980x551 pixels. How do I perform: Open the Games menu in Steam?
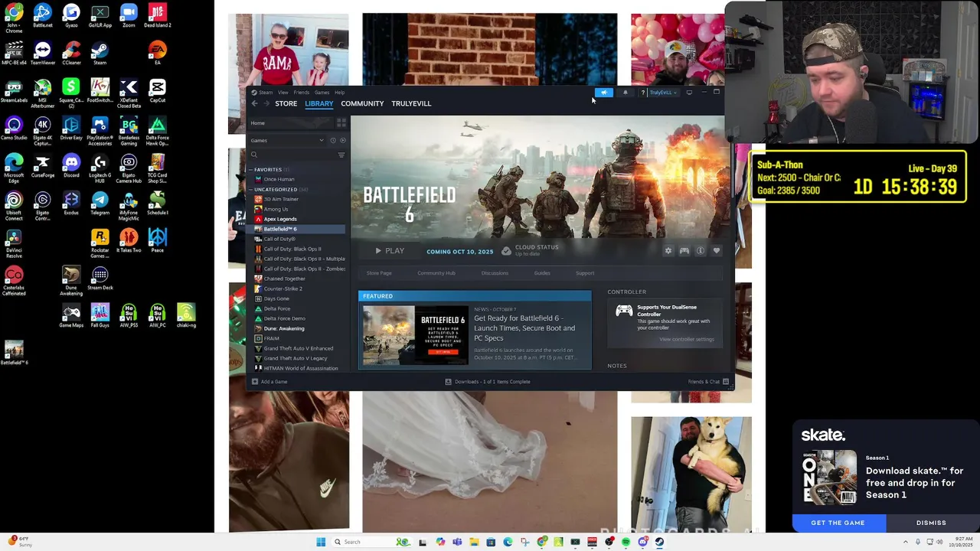322,93
